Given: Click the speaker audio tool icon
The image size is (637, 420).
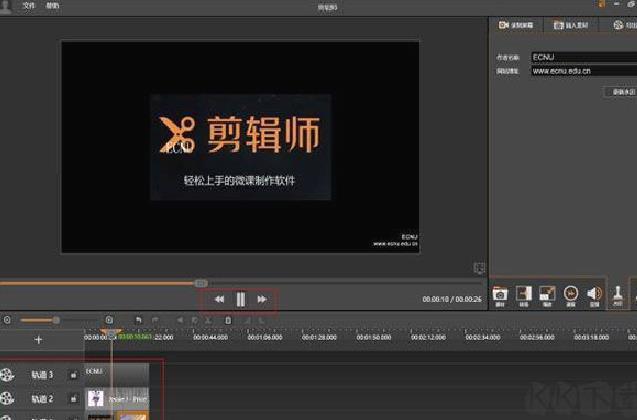Looking at the screenshot, I should (594, 297).
